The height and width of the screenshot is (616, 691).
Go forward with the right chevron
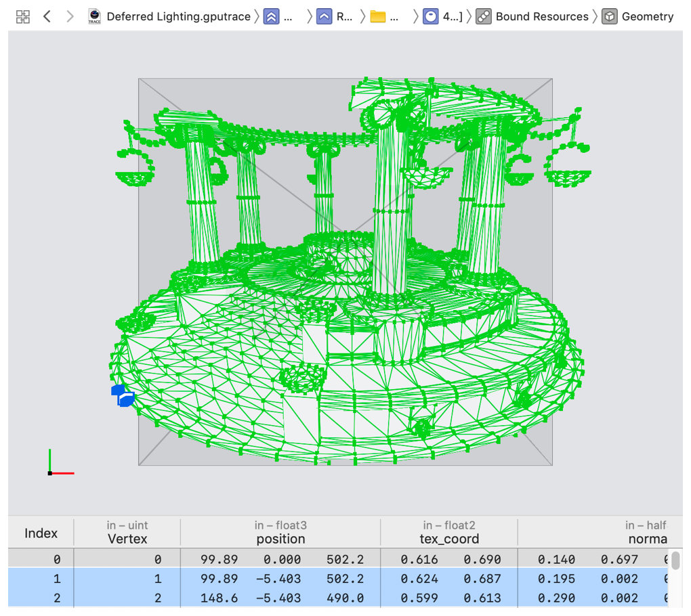pyautogui.click(x=70, y=17)
